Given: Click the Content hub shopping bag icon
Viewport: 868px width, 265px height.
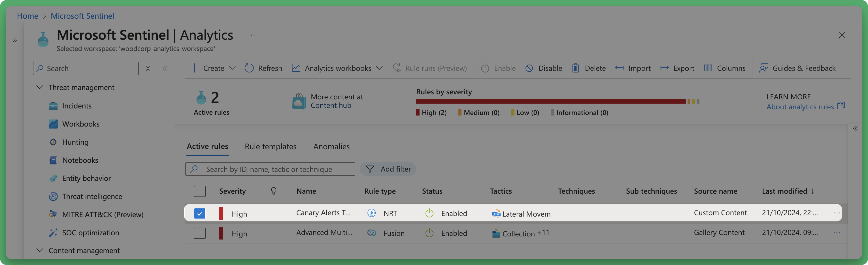Looking at the screenshot, I should click(x=299, y=101).
